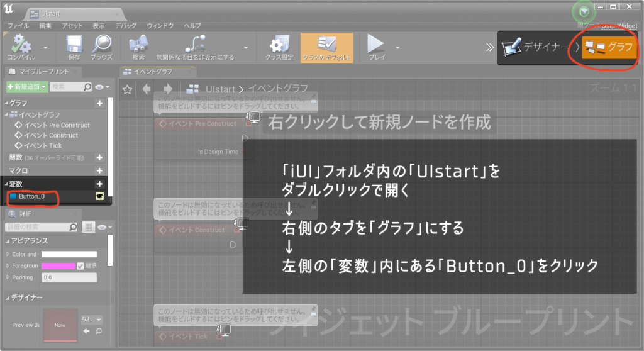The width and height of the screenshot is (644, 351).
Task: Open the ファイル (File) menu
Action: [18, 25]
